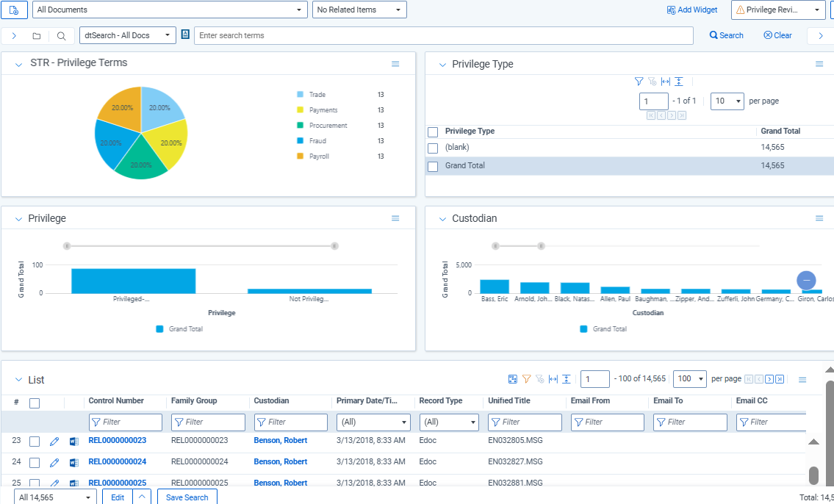This screenshot has width=834, height=504.
Task: Click the left handle of the Privilege chart range slider
Action: (66, 246)
